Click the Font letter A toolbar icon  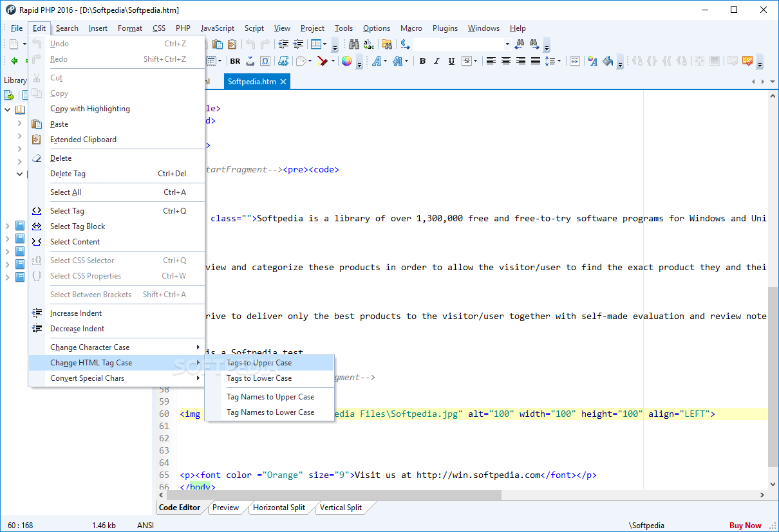[376, 61]
